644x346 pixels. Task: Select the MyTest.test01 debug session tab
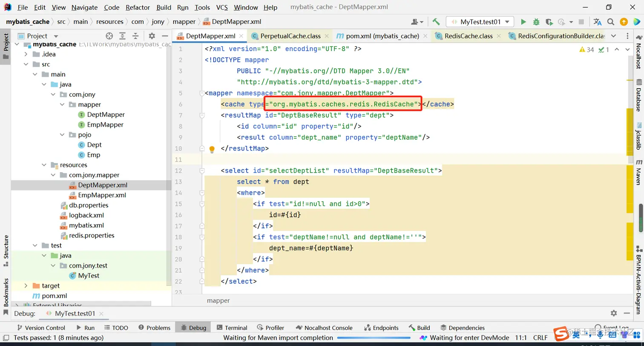pyautogui.click(x=75, y=313)
